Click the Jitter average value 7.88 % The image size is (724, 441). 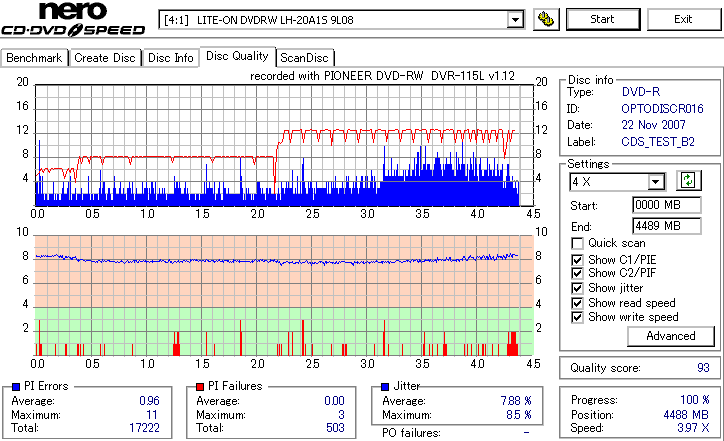(x=516, y=401)
